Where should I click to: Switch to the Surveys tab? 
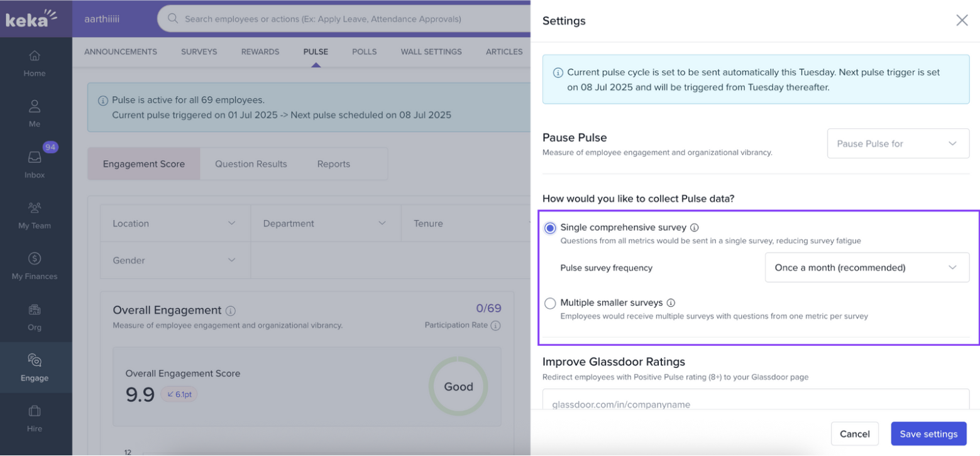199,52
